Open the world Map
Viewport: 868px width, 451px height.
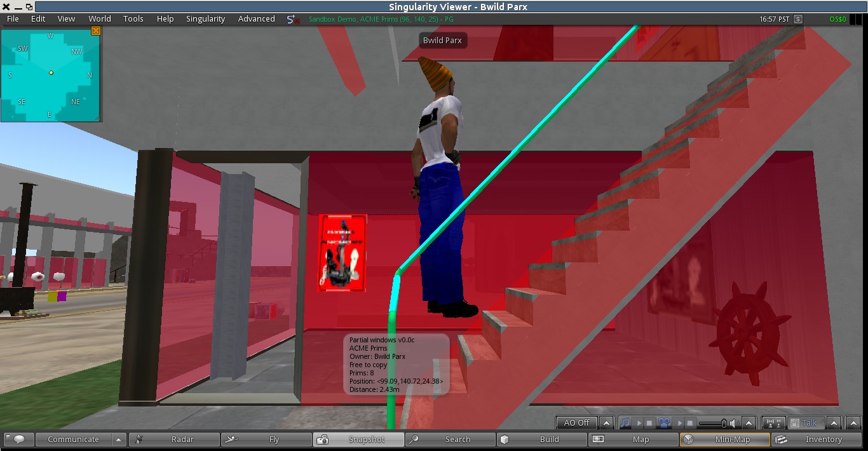(634, 439)
